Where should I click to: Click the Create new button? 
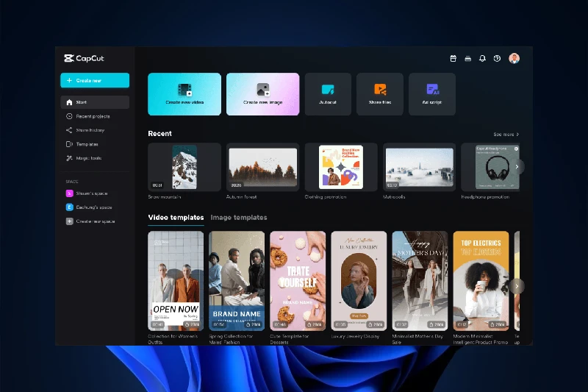pos(95,80)
